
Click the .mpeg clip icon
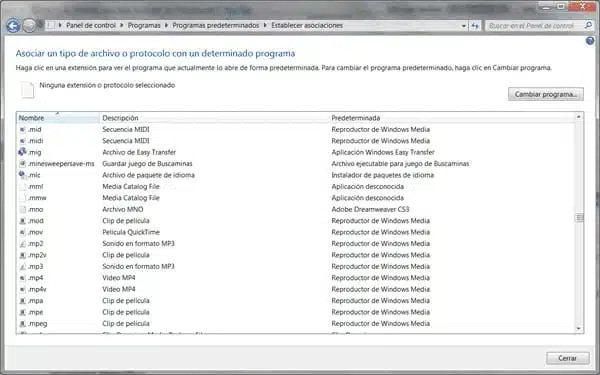tap(23, 324)
